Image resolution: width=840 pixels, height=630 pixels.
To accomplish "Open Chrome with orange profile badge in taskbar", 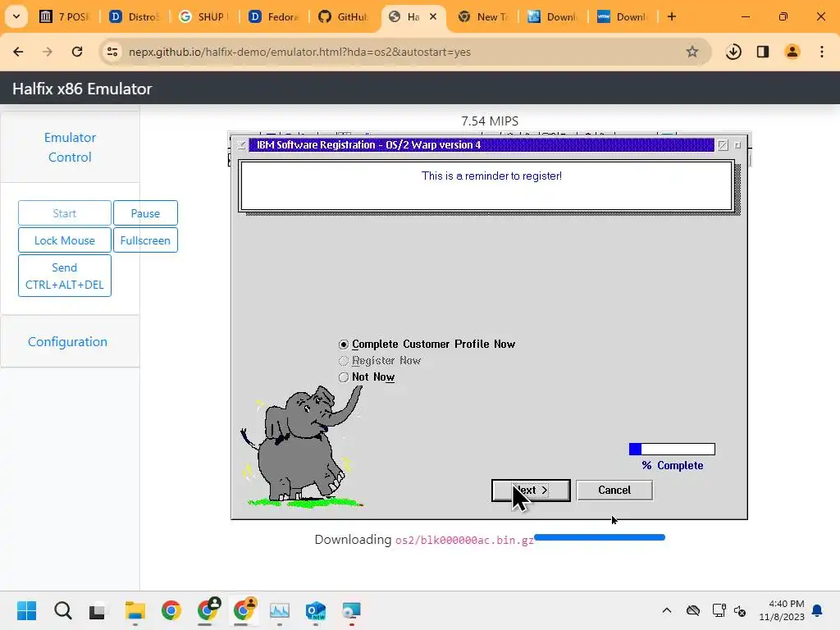I will (244, 609).
